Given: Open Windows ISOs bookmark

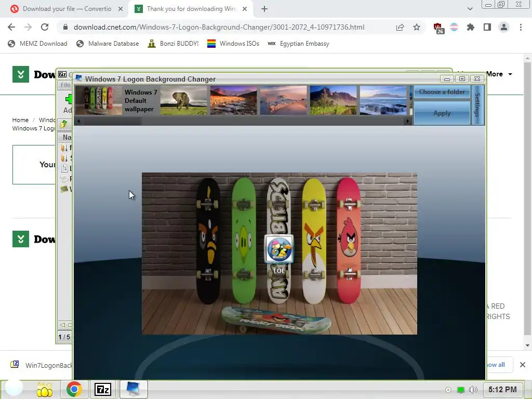Looking at the screenshot, I should 233,44.
